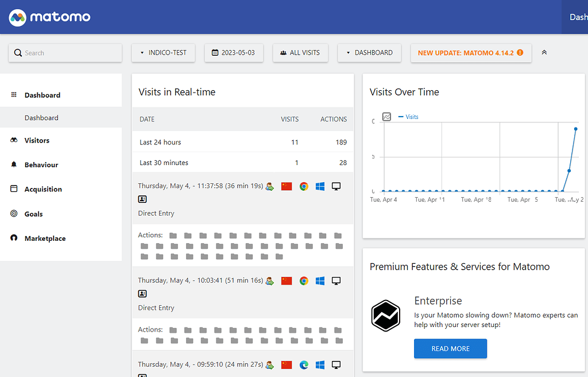Click the Thursday, May 4 10:03:41 visit timestamp

(200, 280)
